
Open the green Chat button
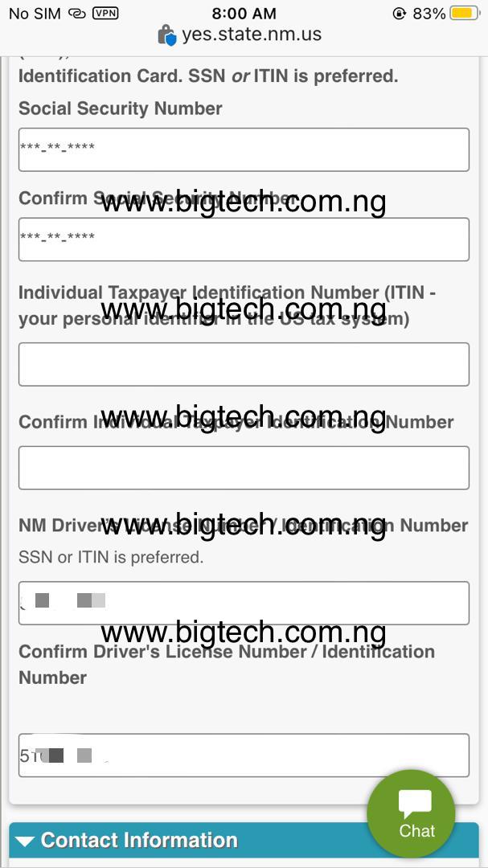click(x=411, y=813)
